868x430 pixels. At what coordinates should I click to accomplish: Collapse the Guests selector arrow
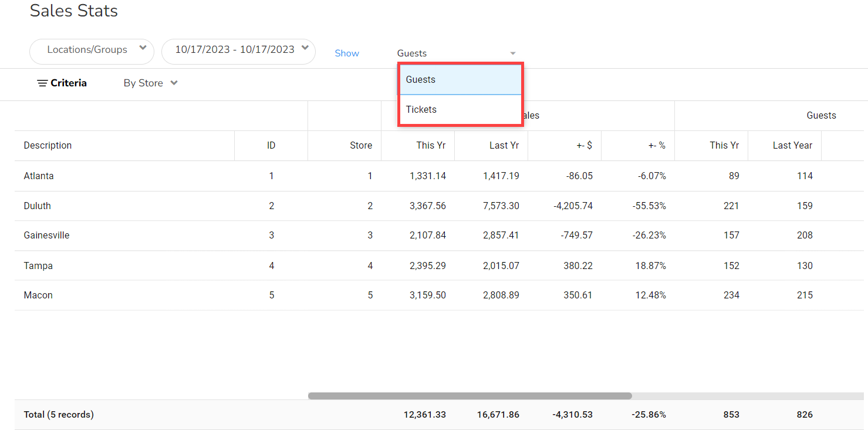coord(512,53)
